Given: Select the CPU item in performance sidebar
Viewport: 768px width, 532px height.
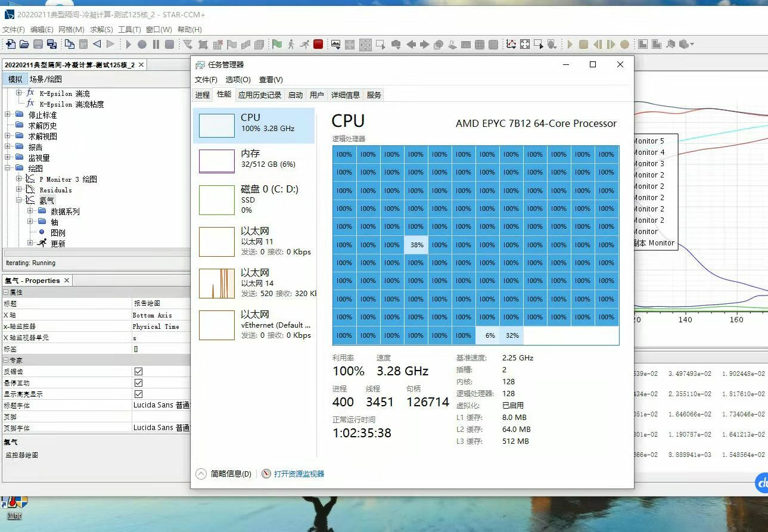Looking at the screenshot, I should 254,126.
